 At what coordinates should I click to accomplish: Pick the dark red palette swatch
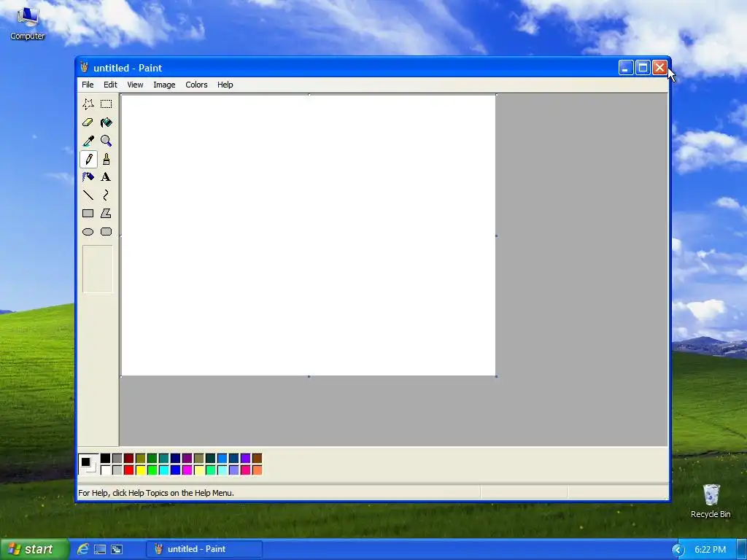click(128, 458)
